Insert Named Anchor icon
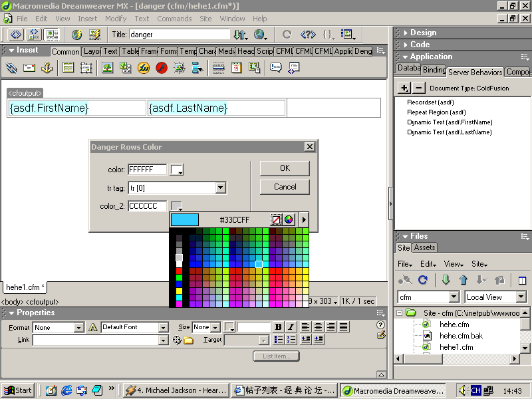Screen dimensions: 532x399 (47, 68)
